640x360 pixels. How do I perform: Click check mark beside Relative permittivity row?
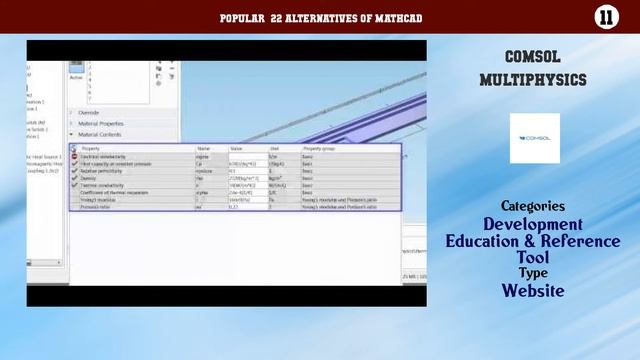tap(74, 171)
